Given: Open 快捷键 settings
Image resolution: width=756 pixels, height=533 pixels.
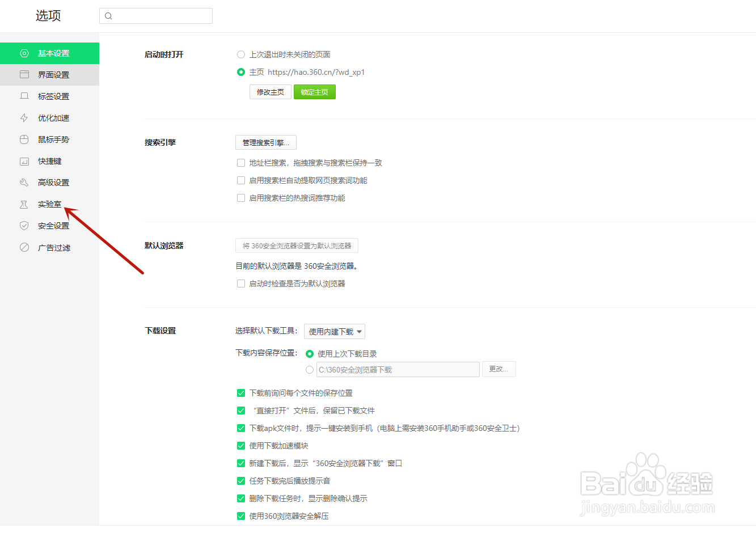Looking at the screenshot, I should tap(49, 161).
